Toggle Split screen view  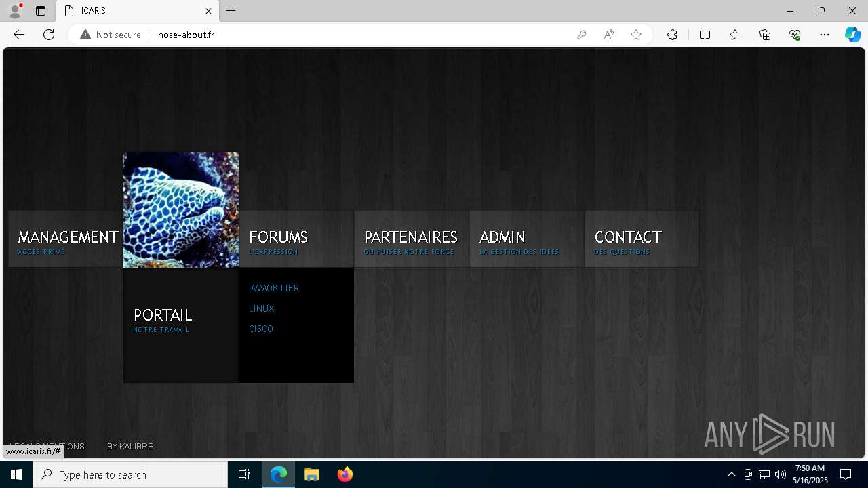tap(705, 35)
